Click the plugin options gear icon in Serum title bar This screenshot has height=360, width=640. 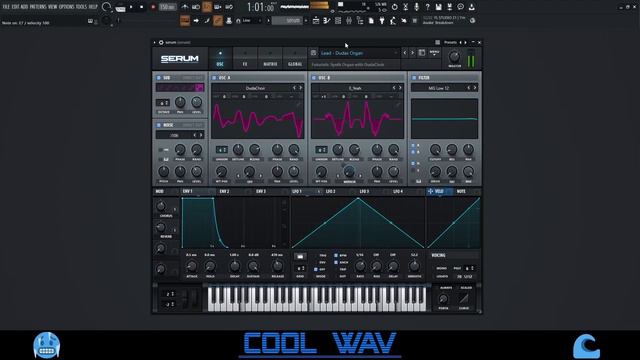click(x=161, y=42)
